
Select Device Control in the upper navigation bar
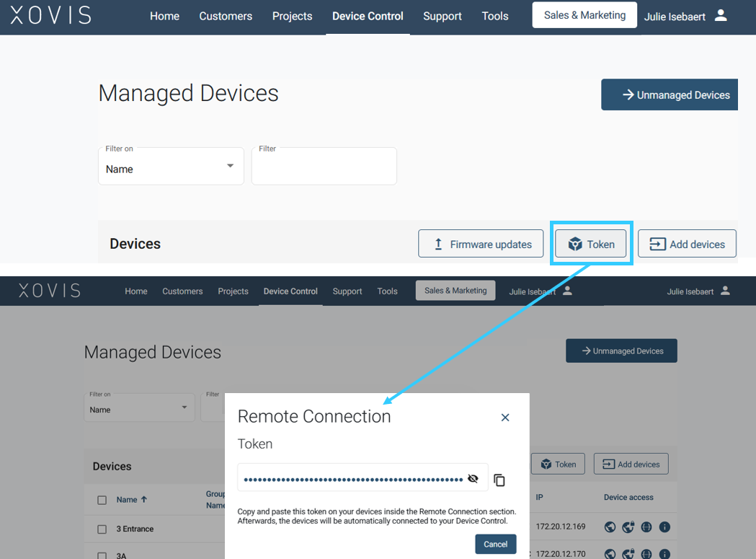coord(368,16)
